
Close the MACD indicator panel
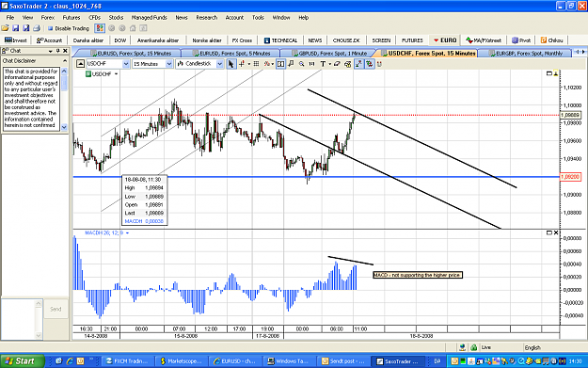coord(556,232)
